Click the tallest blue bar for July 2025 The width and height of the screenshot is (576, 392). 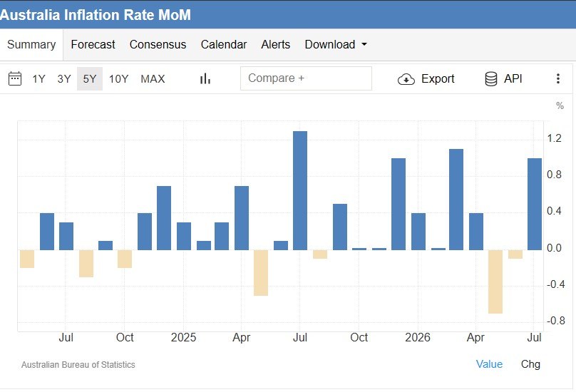[x=300, y=191]
